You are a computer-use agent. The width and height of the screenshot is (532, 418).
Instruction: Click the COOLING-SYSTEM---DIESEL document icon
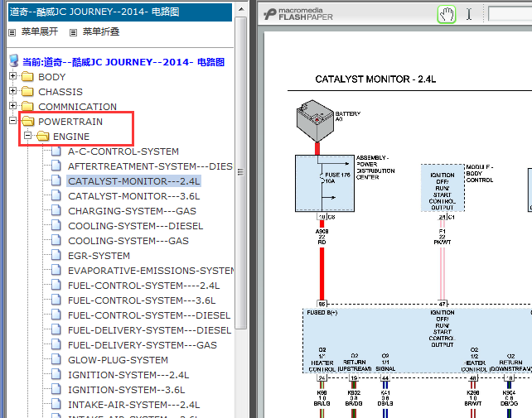pos(56,225)
